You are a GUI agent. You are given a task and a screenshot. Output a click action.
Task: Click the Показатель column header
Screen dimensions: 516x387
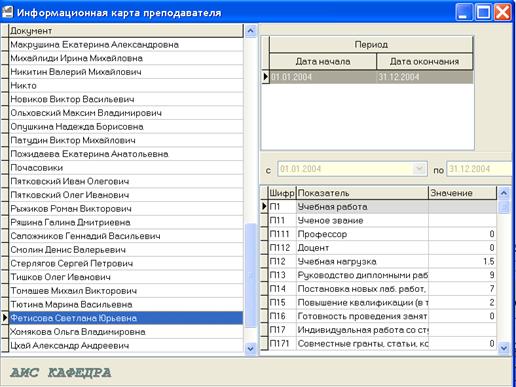pyautogui.click(x=362, y=193)
